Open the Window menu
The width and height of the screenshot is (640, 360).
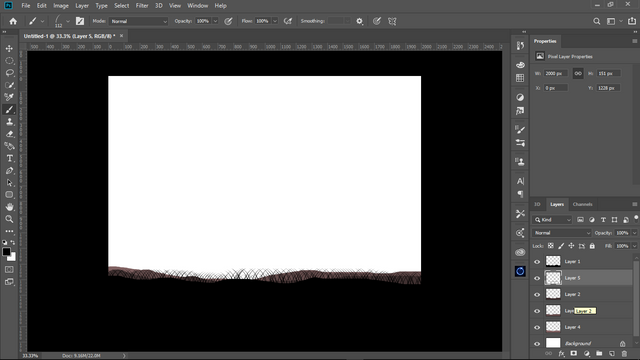click(x=198, y=6)
